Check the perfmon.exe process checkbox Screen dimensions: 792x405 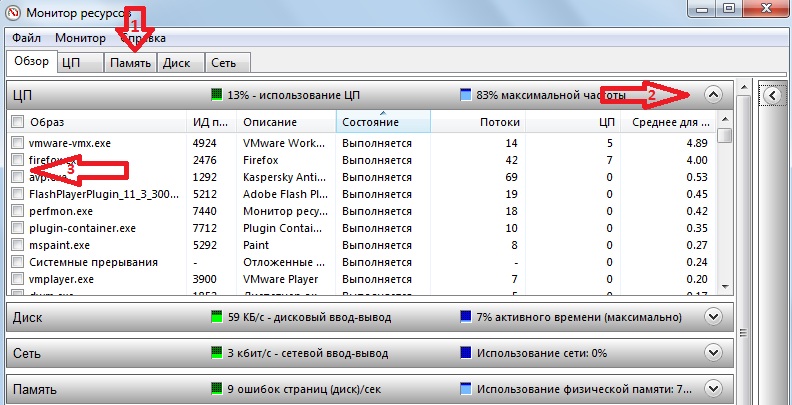click(18, 211)
